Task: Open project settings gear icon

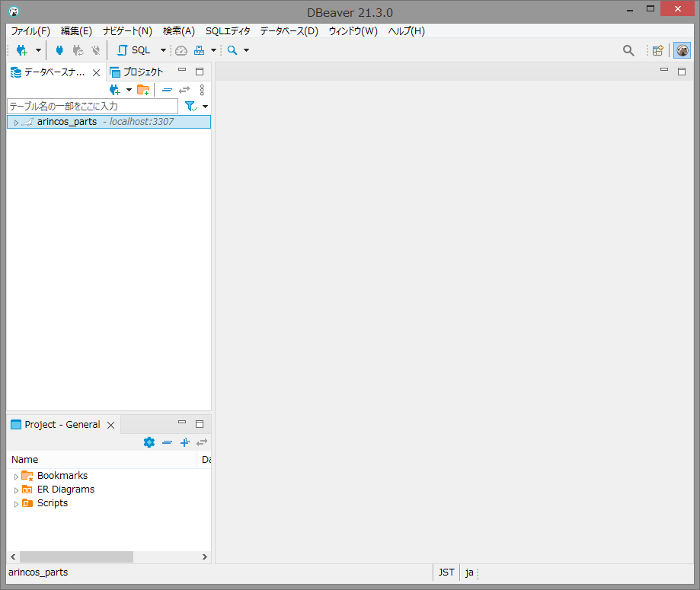Action: [149, 442]
